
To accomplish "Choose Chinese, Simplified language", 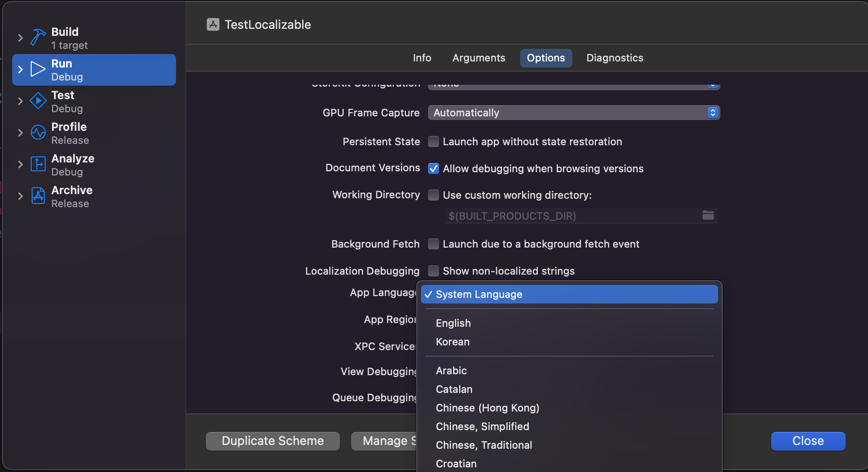I will 569,426.
